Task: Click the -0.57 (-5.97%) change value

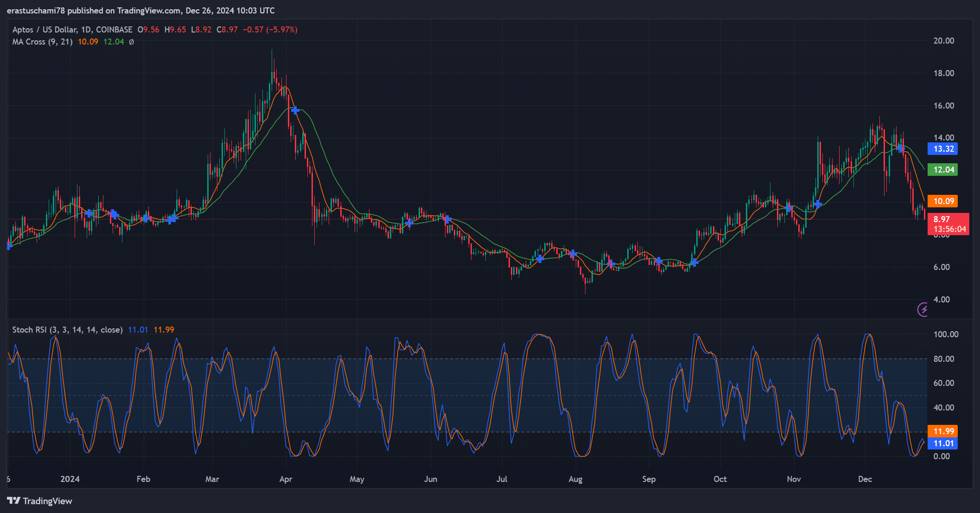Action: (270, 30)
